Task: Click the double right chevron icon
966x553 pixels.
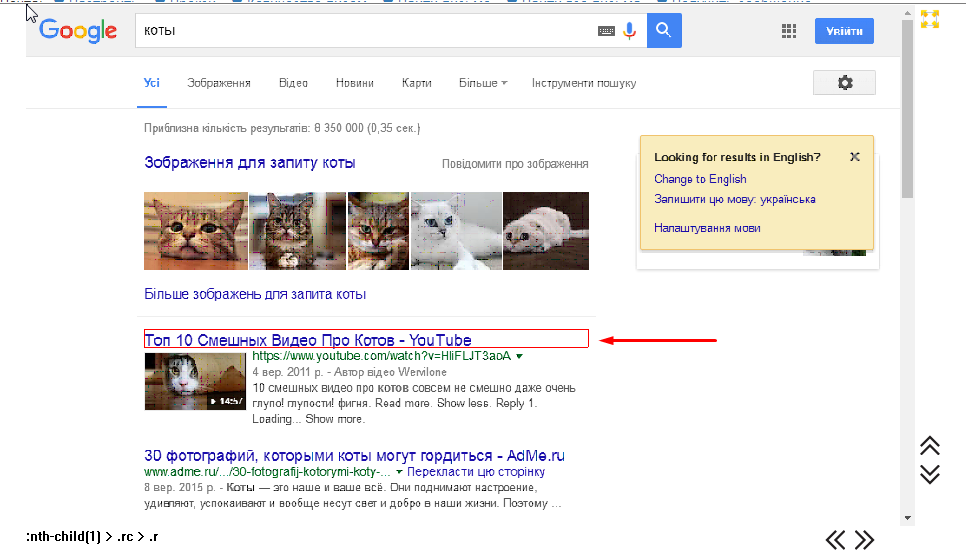Action: click(x=865, y=540)
